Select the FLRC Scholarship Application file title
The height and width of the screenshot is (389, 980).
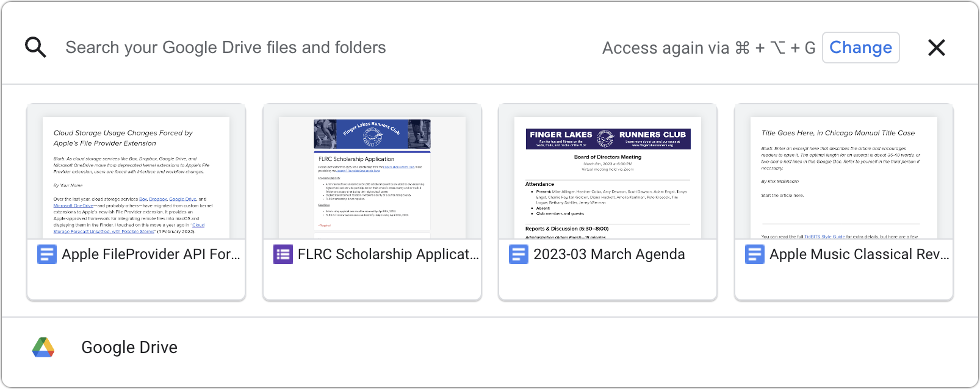point(388,254)
